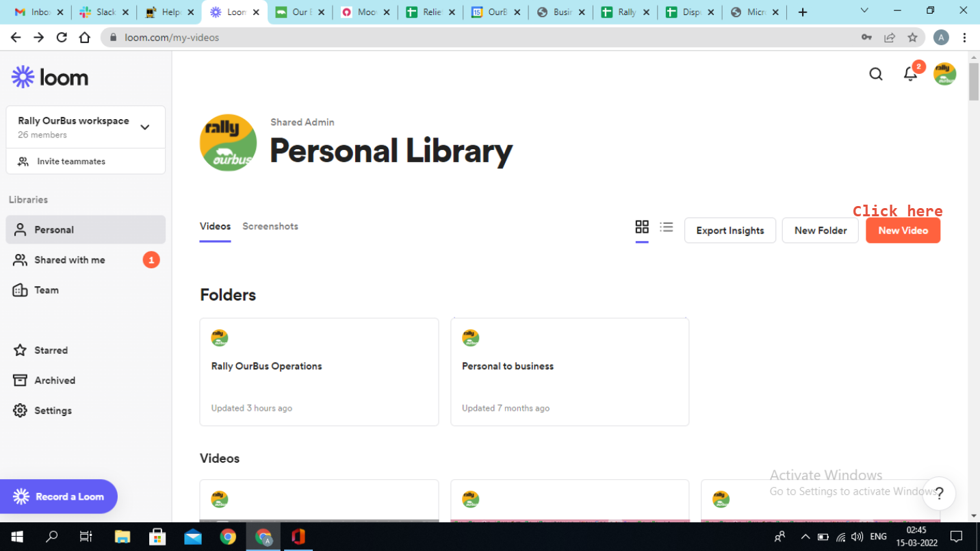Image resolution: width=980 pixels, height=551 pixels.
Task: Click the address bar URL field
Action: (479, 38)
